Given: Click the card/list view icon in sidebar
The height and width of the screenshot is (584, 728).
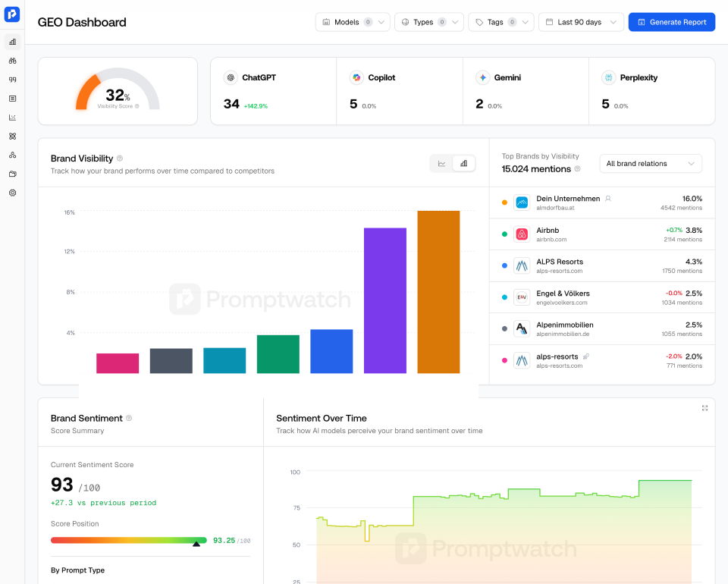Looking at the screenshot, I should click(x=13, y=99).
